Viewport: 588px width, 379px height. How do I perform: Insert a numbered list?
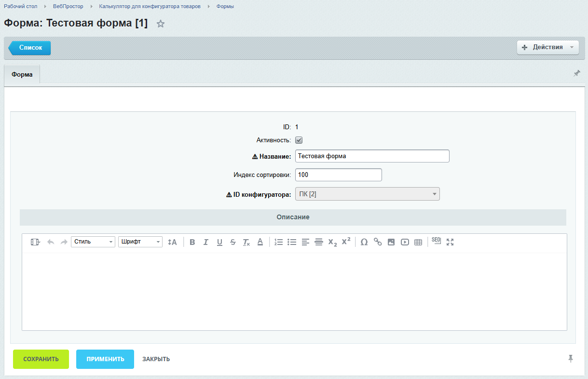278,242
